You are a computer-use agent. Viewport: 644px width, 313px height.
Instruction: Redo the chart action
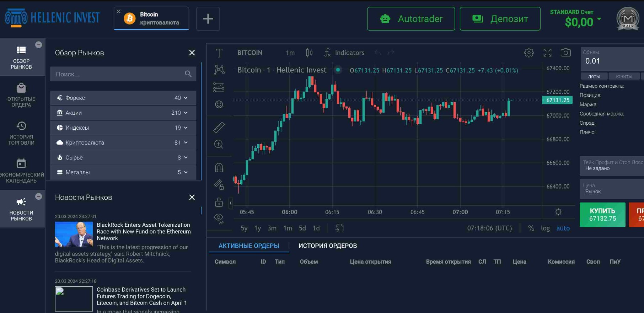coord(391,53)
